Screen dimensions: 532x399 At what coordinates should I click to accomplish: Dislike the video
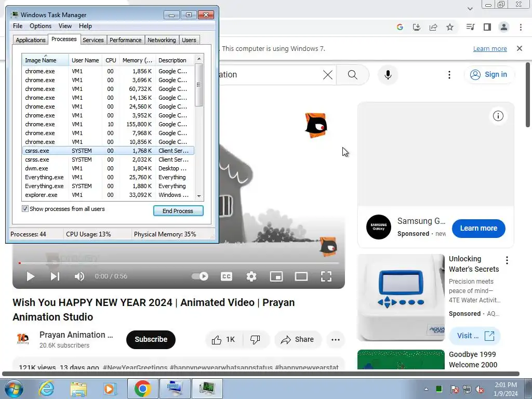pos(256,340)
